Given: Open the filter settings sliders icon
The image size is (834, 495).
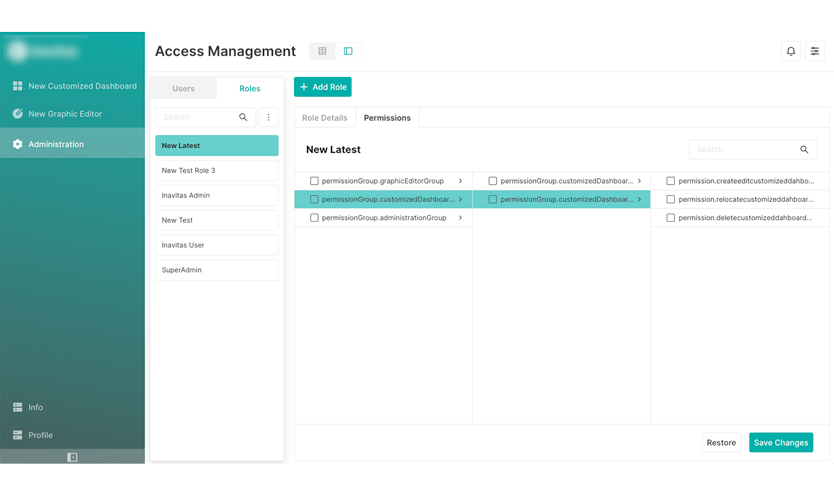Looking at the screenshot, I should (815, 51).
